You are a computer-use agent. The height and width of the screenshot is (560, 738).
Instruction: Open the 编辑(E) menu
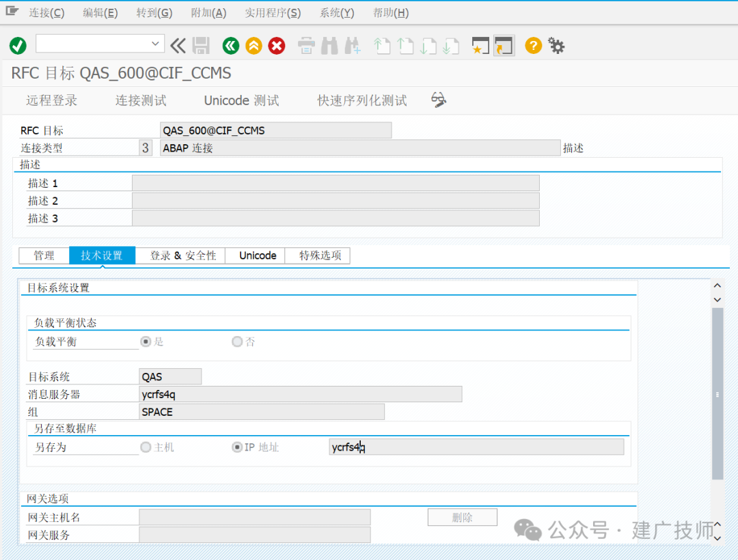coord(100,13)
